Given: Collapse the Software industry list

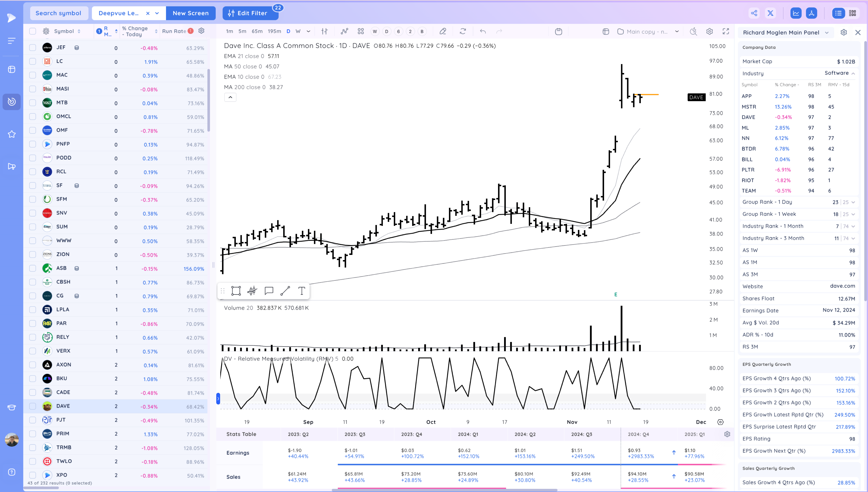Looking at the screenshot, I should (853, 73).
